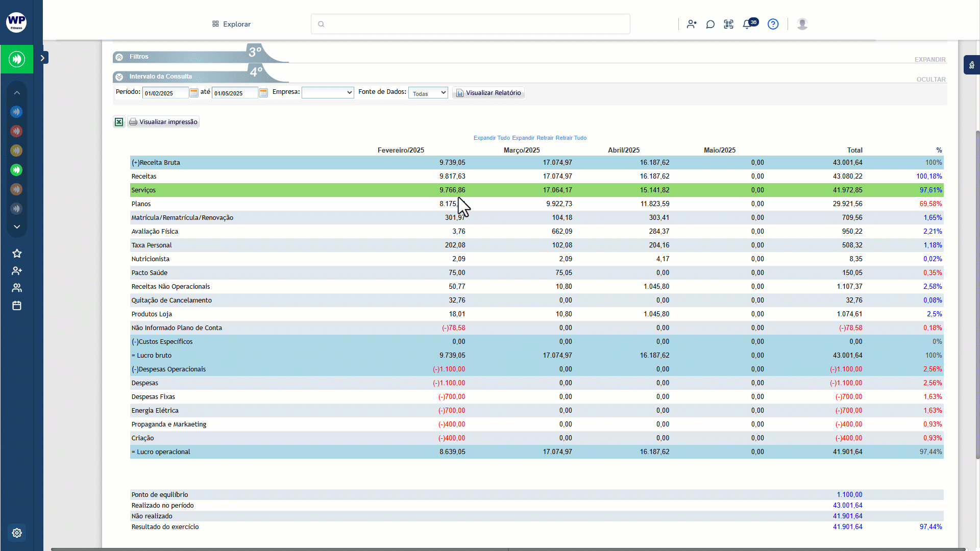Open the help question mark icon

[x=773, y=24]
